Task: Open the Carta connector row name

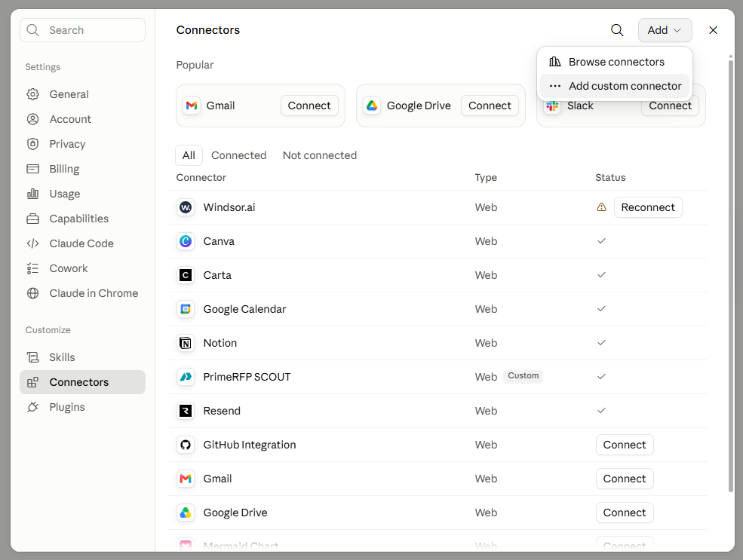Action: (x=217, y=275)
